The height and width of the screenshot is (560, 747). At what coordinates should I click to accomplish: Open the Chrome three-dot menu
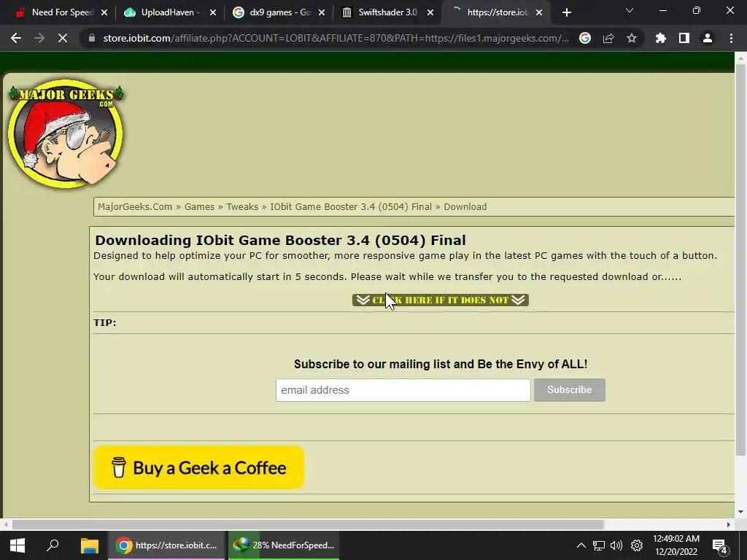pyautogui.click(x=731, y=38)
